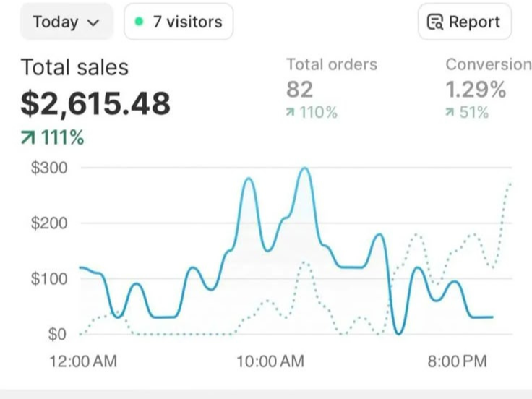
Task: Click the 51% conversion trend arrow
Action: pos(451,113)
